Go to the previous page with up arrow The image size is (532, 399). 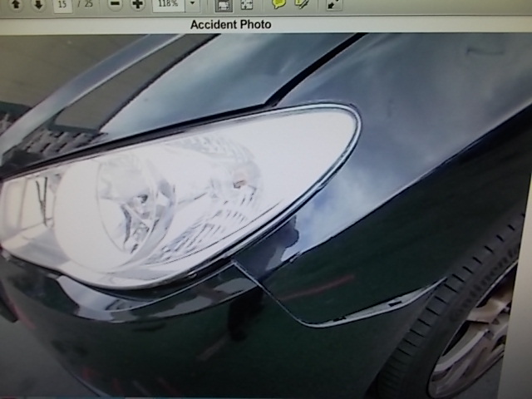[15, 4]
